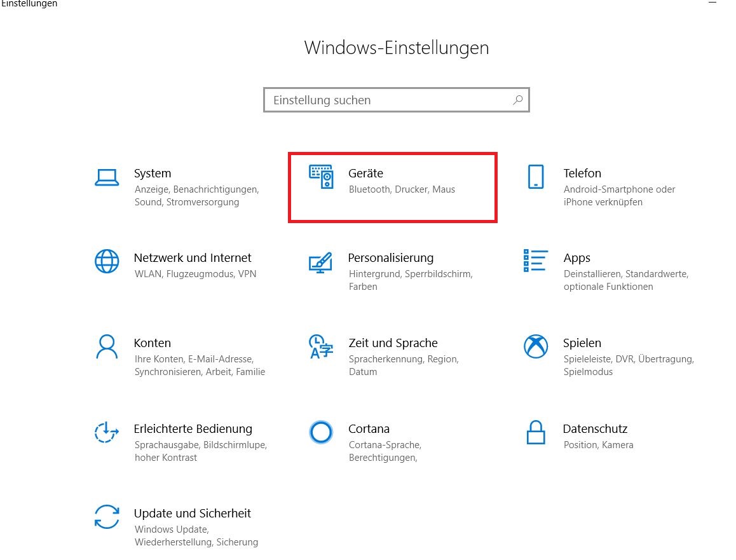Screen dimensions: 736x560
Task: Open the Cortana heading
Action: click(x=369, y=428)
